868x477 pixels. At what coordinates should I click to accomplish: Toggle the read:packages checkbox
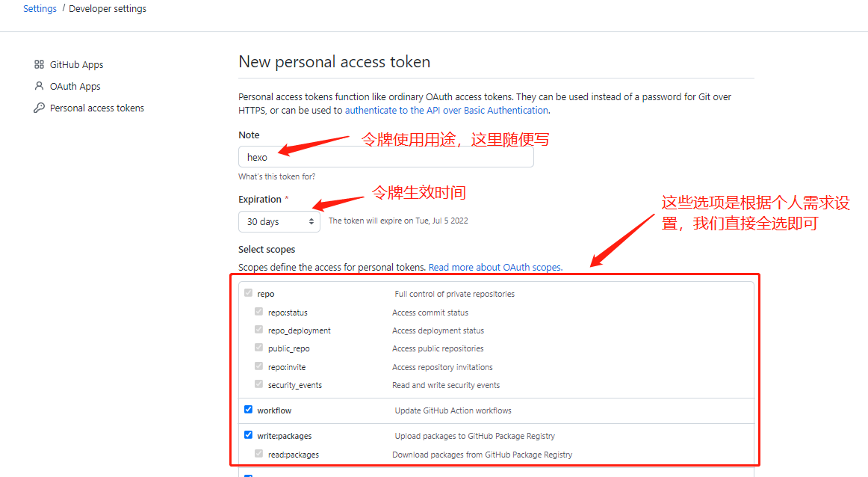click(x=258, y=453)
